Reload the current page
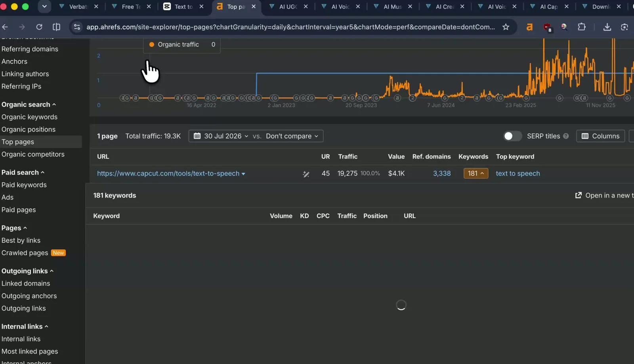 pos(39,27)
